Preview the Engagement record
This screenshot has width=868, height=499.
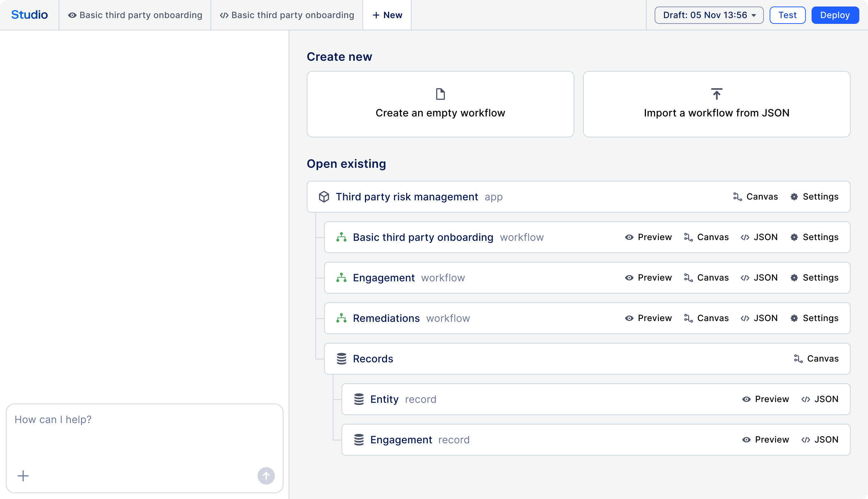pyautogui.click(x=766, y=440)
